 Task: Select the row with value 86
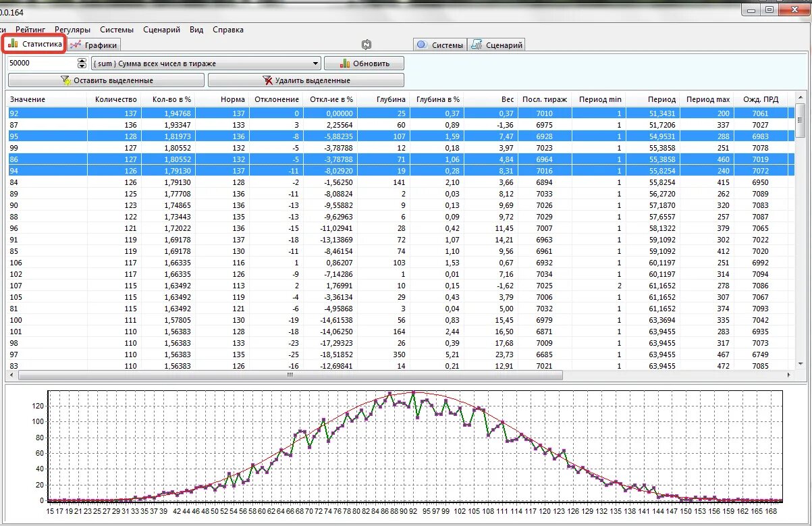point(401,159)
